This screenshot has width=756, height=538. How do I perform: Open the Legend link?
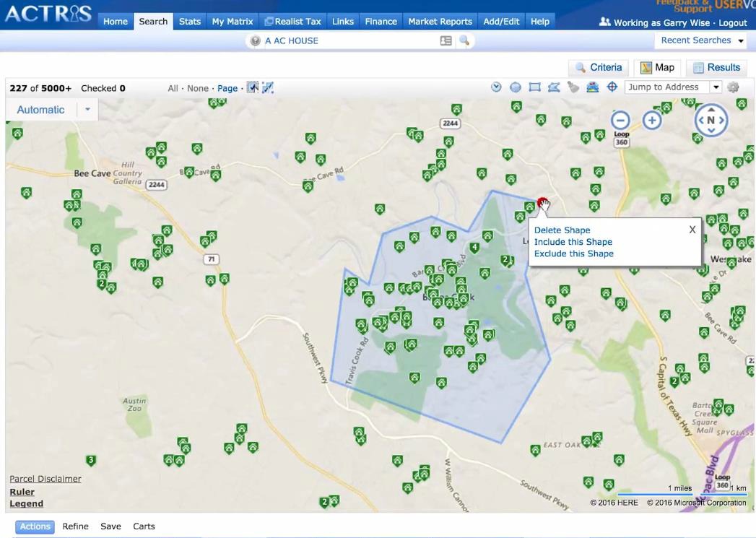tap(25, 503)
